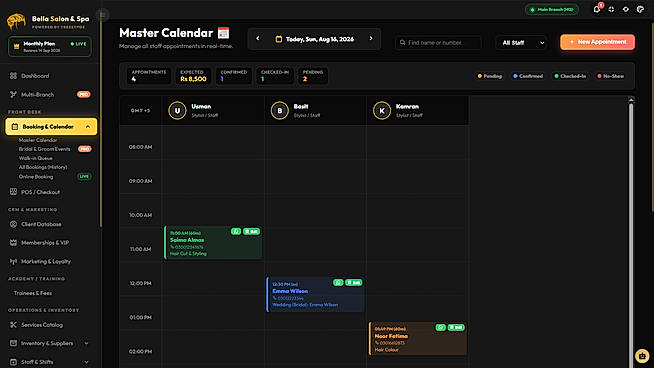This screenshot has height=368, width=654.
Task: Collapse the Booking & Calendar section
Action: tap(51, 126)
